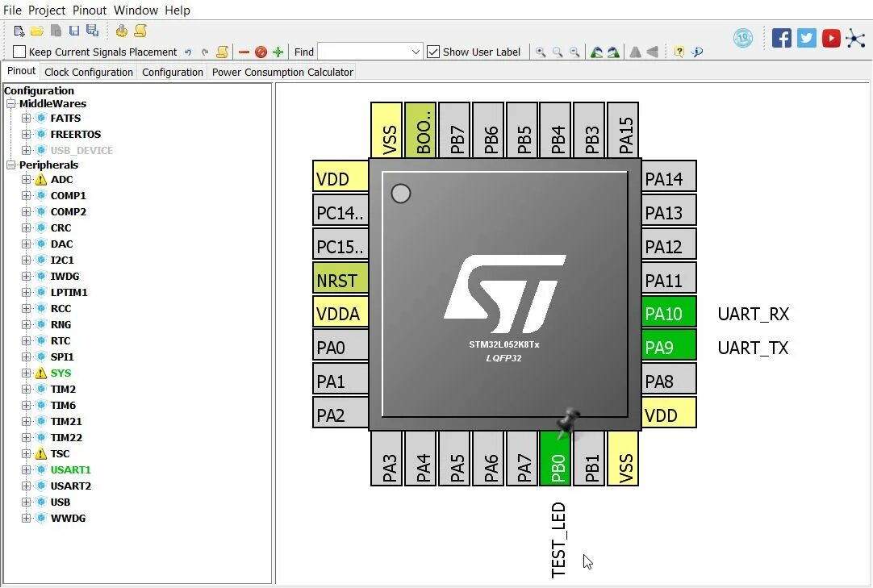Click the blue Undo arrow icon
Viewport: 873px width, 588px height.
click(188, 52)
